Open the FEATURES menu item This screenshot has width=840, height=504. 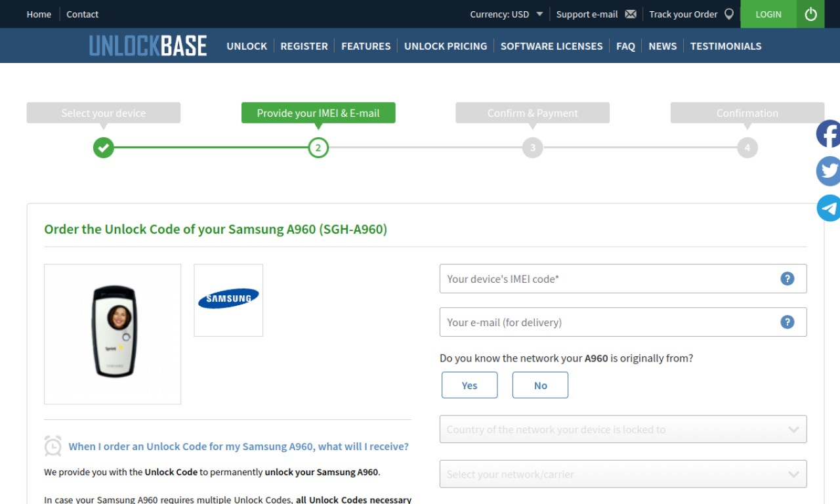(366, 46)
